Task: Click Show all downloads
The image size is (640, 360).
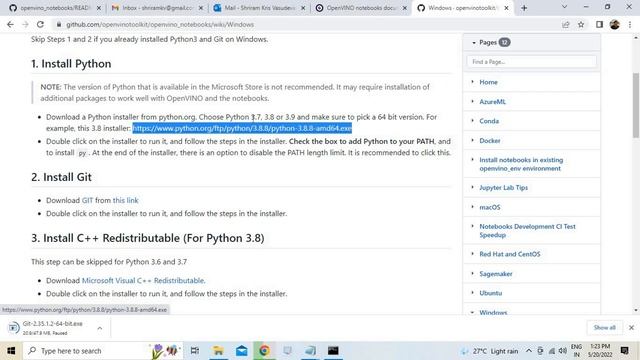Action: [604, 328]
